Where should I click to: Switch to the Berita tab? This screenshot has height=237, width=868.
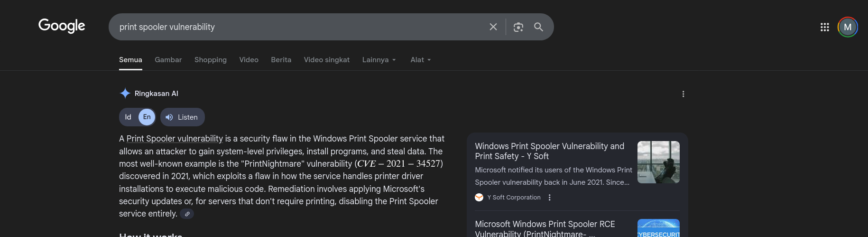pyautogui.click(x=281, y=60)
